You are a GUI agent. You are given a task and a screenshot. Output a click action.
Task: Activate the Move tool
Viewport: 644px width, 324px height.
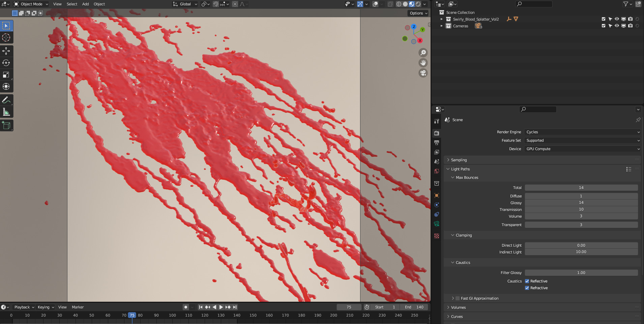(x=6, y=51)
